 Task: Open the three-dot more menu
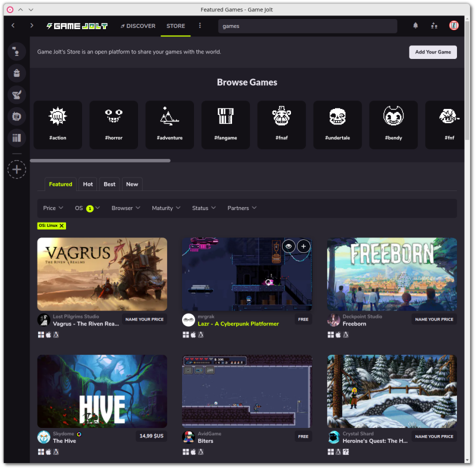coord(200,26)
